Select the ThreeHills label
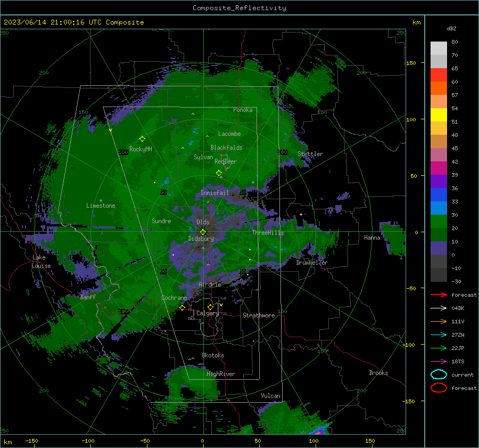The height and width of the screenshot is (448, 479). pos(268,233)
